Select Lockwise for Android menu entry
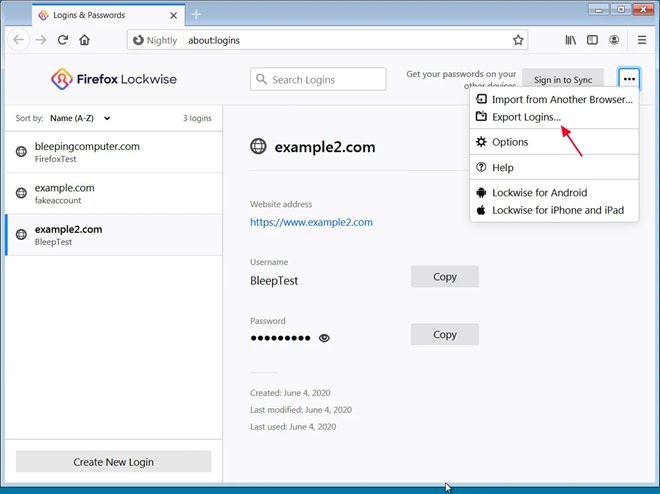Viewport: 660px width, 494px height. pyautogui.click(x=539, y=193)
